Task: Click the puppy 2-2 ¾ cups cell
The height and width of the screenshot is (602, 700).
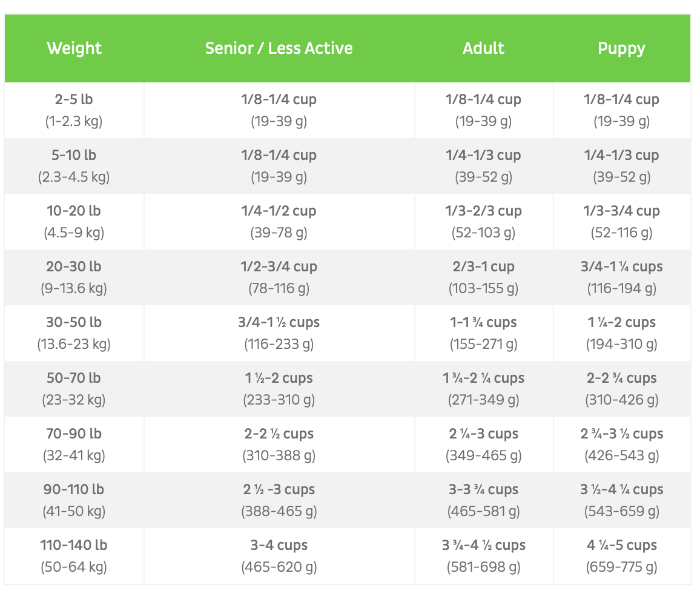Action: pos(621,389)
